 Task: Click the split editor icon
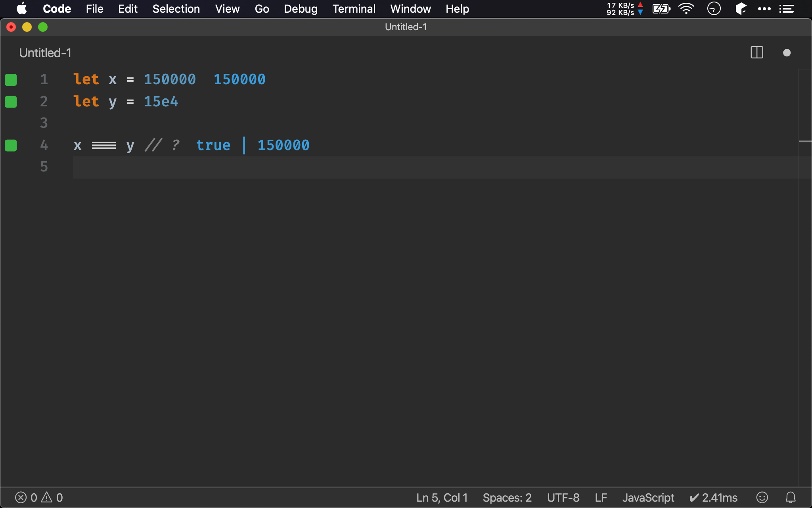[x=756, y=52]
